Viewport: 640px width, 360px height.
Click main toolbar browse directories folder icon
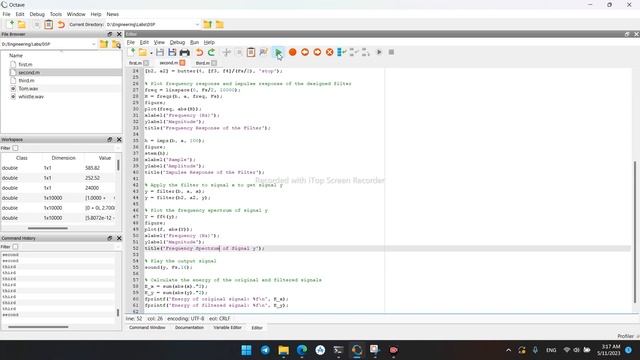[220, 24]
